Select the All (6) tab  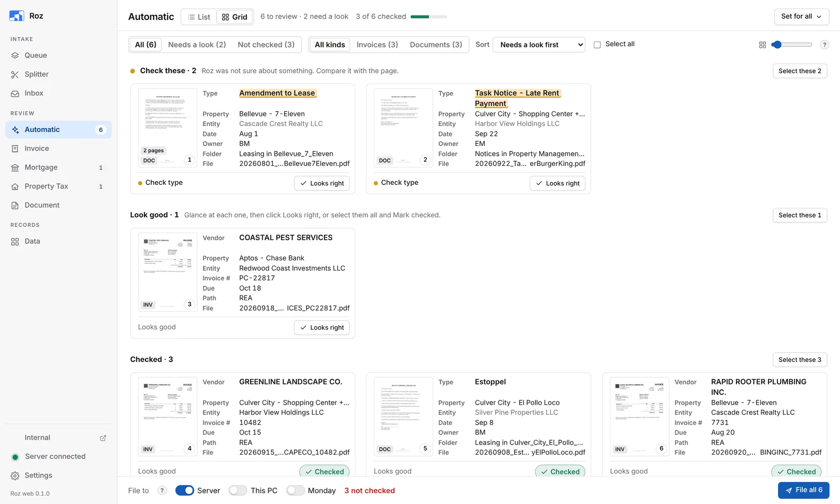145,45
